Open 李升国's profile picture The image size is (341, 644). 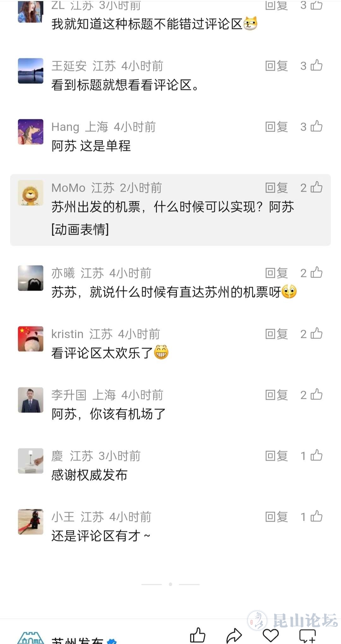(31, 400)
